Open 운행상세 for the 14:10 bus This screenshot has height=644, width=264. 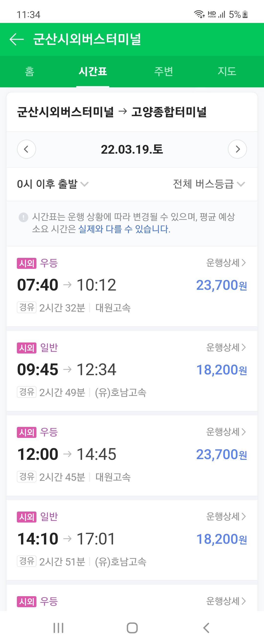[226, 516]
